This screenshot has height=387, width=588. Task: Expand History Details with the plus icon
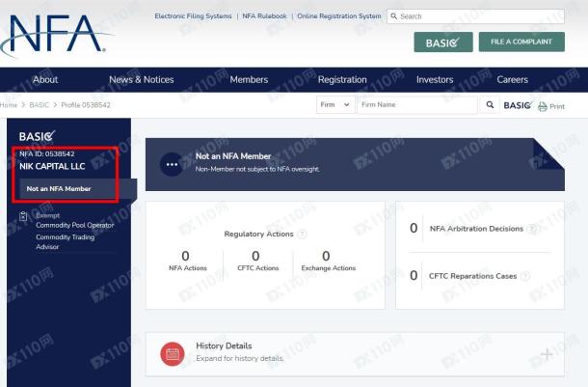click(547, 354)
